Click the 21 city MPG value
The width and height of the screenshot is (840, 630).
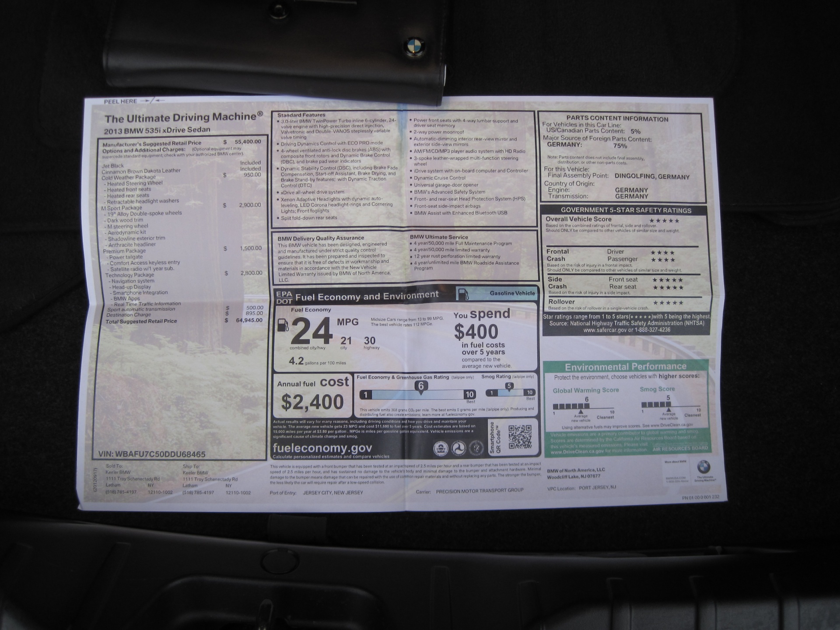(x=346, y=340)
